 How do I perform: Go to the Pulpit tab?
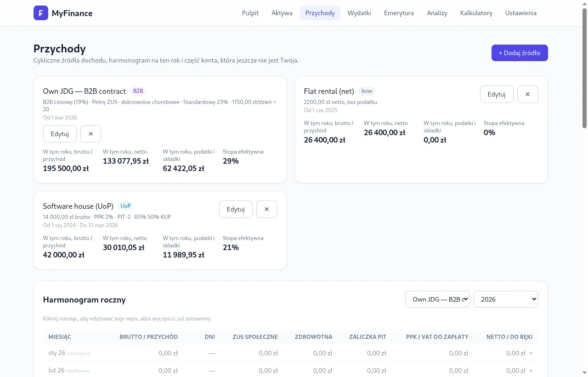tap(250, 13)
